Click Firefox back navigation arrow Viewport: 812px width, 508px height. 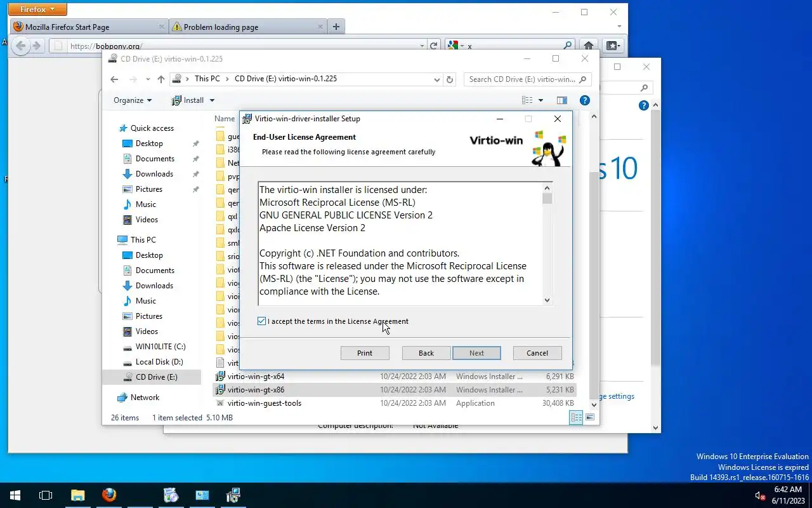click(21, 46)
